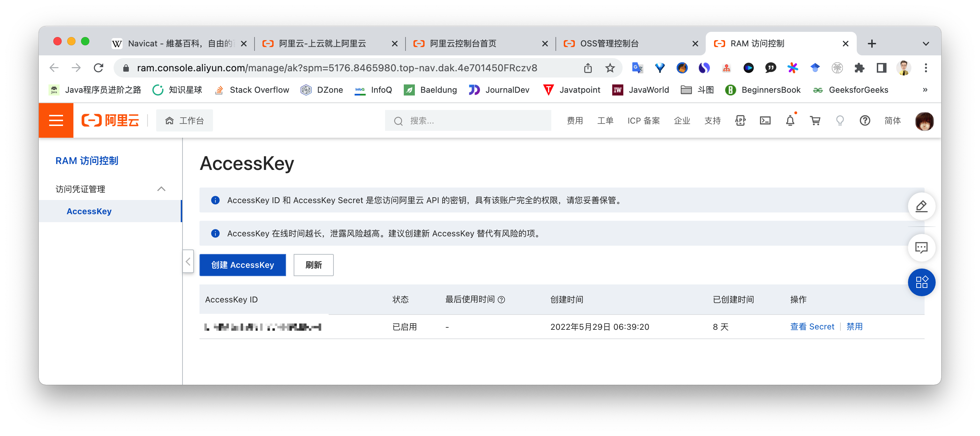Viewport: 980px width, 436px height.
Task: Launch Cloud Shell terminal icon
Action: (765, 121)
